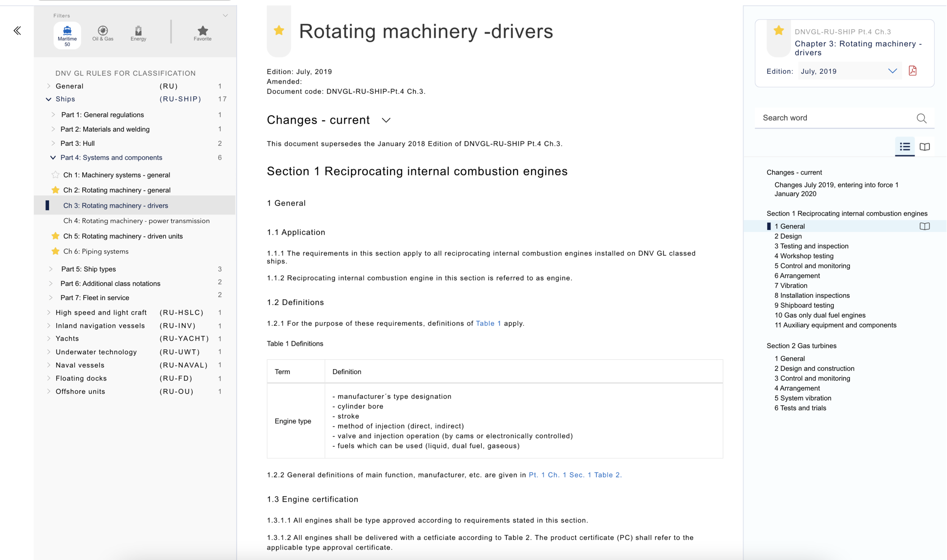Expand Part 5: Ship types
The height and width of the screenshot is (560, 947).
coord(50,269)
